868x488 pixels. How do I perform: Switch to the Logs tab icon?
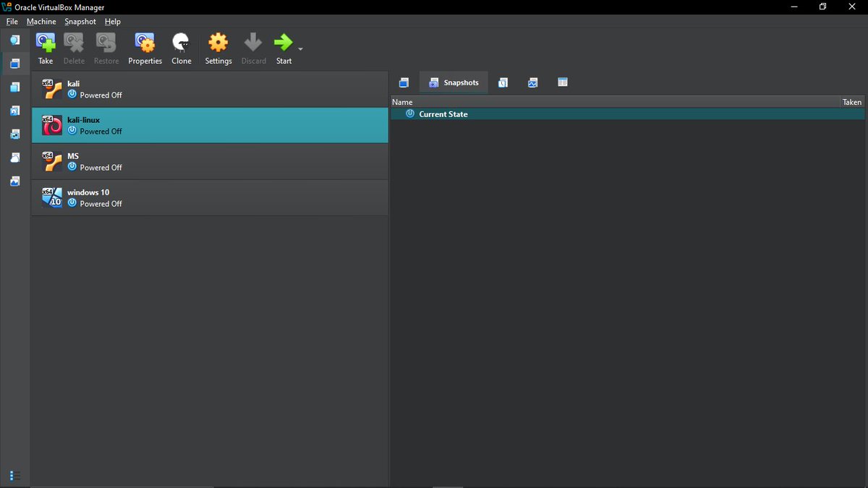click(x=503, y=82)
